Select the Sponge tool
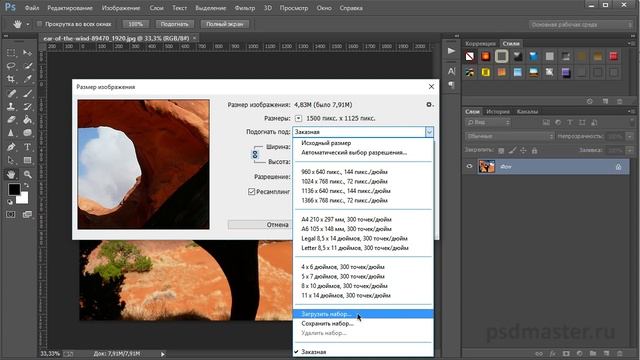The image size is (640, 360). [x=27, y=133]
